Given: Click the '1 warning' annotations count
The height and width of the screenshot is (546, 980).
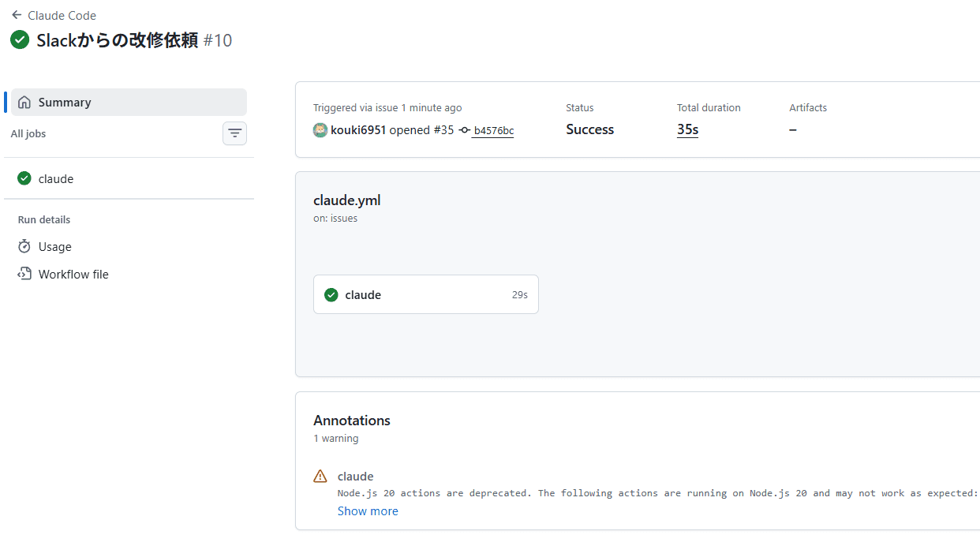Looking at the screenshot, I should pos(335,438).
